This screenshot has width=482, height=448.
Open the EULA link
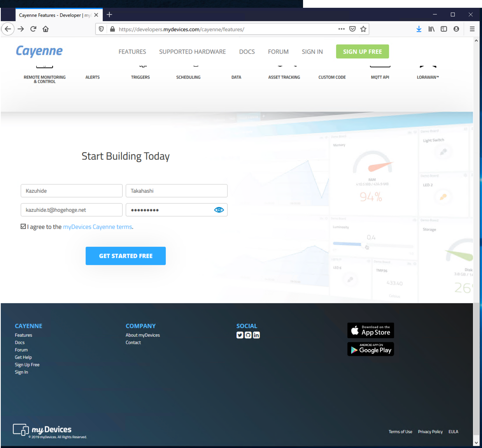tap(453, 432)
